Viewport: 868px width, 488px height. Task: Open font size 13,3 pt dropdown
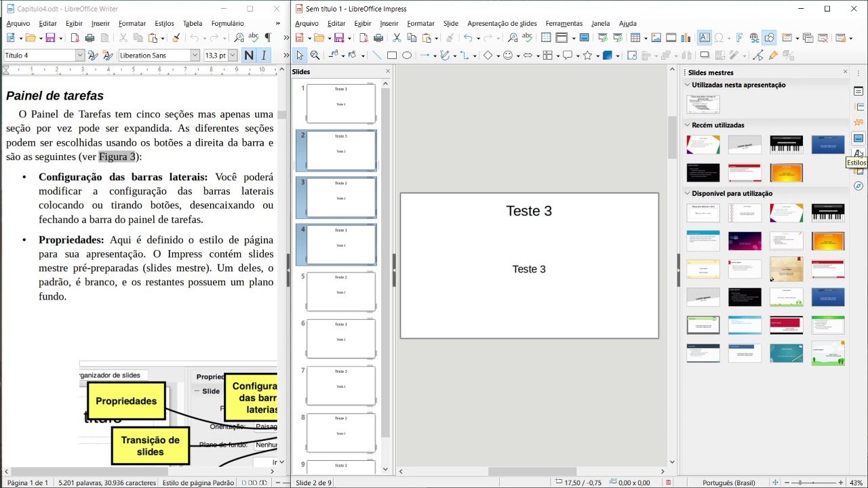(233, 56)
